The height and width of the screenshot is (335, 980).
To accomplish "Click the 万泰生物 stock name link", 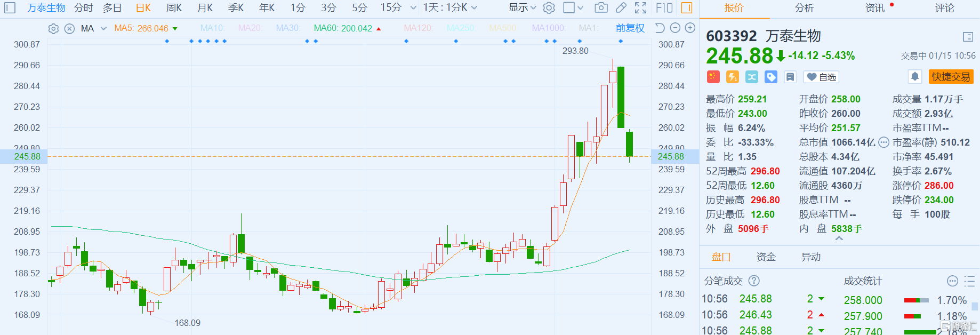I will point(46,8).
